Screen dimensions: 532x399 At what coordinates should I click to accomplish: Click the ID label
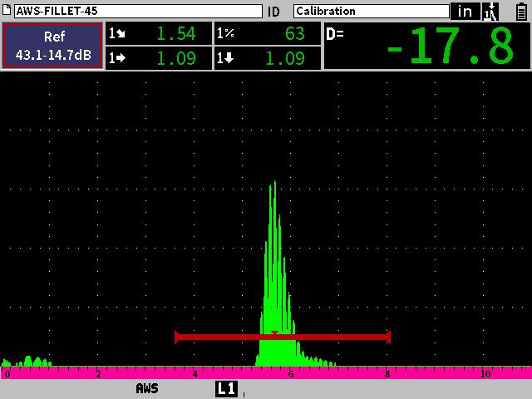pyautogui.click(x=273, y=12)
